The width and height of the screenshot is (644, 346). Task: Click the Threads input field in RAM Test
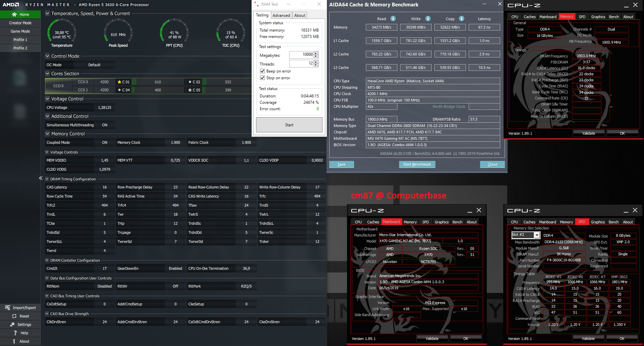pyautogui.click(x=301, y=63)
